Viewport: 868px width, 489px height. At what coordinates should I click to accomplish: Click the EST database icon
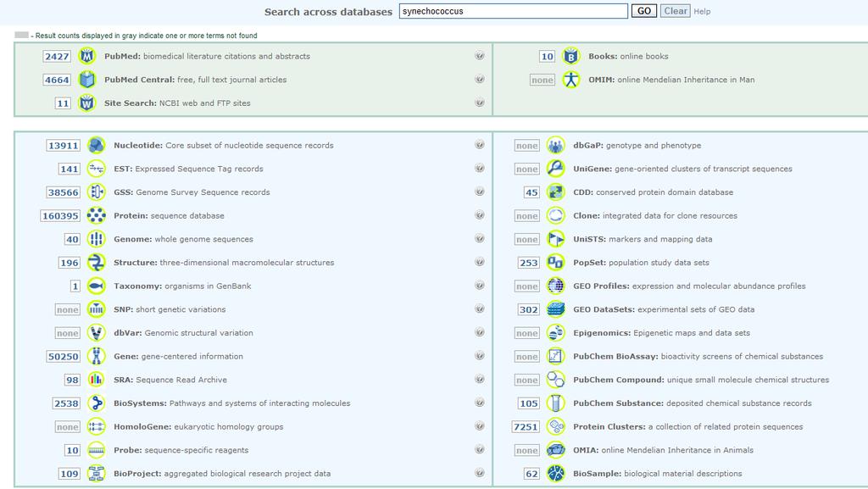(97, 168)
